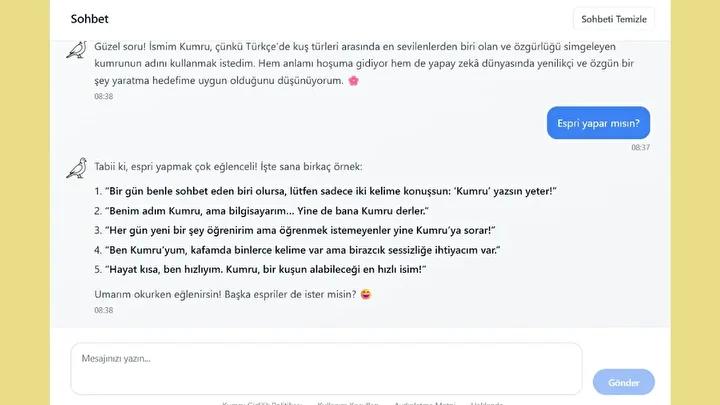Click the laughing emoji after the jokes
The image size is (720, 405).
tap(365, 294)
